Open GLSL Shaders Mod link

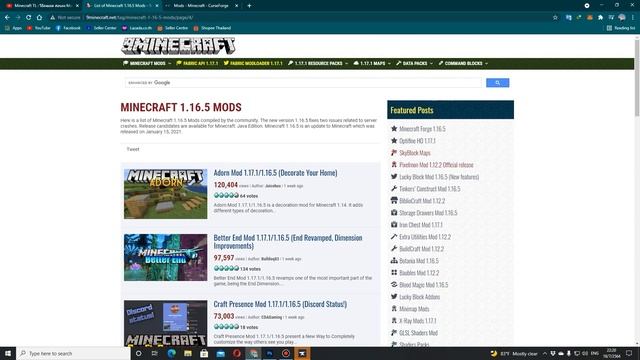(418, 333)
